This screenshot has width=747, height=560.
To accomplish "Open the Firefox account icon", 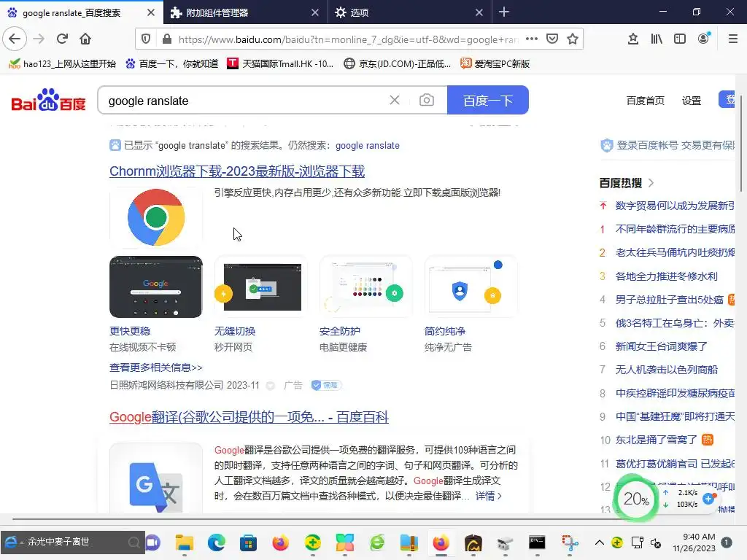I will (704, 39).
